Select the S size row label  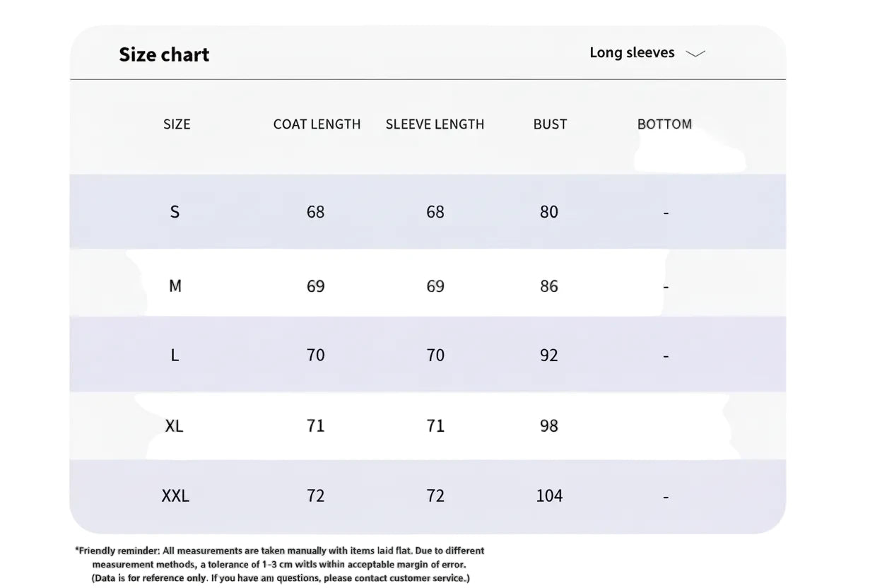tap(175, 212)
